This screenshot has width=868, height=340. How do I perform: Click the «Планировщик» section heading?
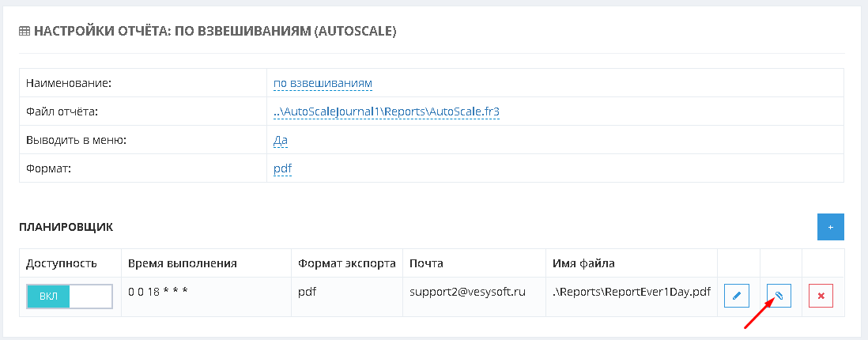66,228
